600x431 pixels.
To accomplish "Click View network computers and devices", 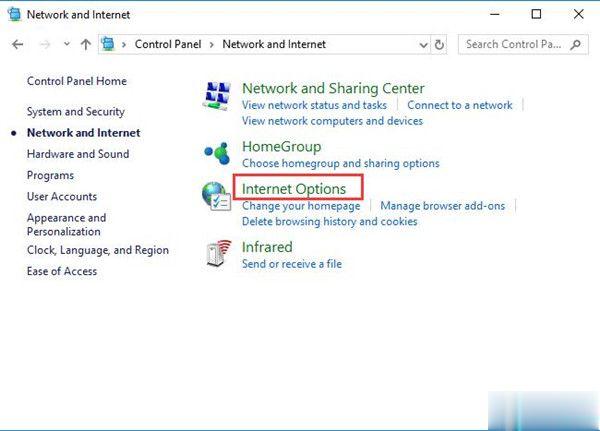I will click(x=332, y=121).
